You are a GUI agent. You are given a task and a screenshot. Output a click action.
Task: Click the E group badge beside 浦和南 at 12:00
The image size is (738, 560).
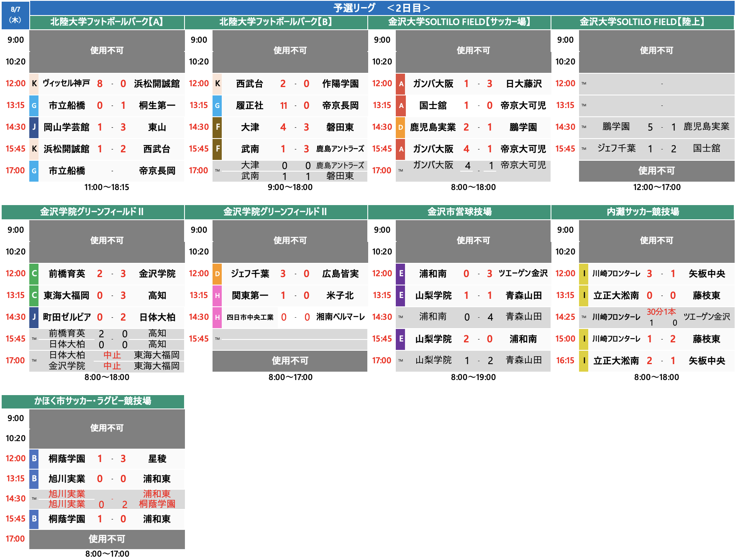click(400, 274)
